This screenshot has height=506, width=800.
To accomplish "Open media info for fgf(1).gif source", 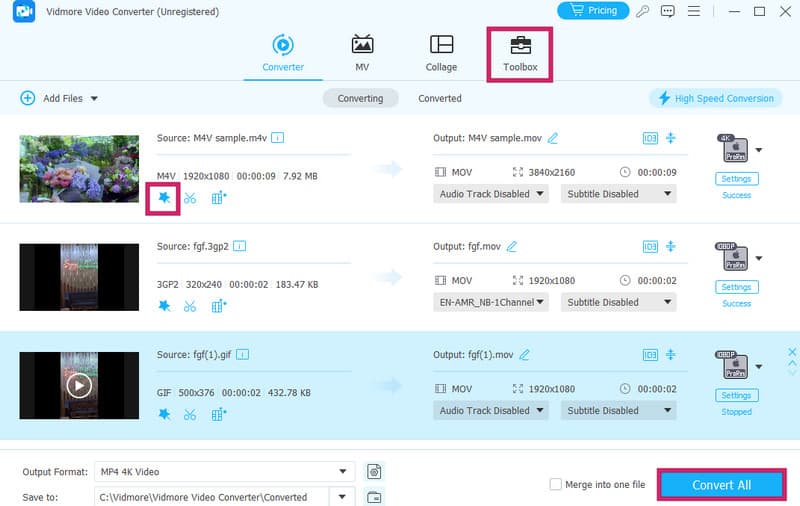I will click(x=242, y=354).
